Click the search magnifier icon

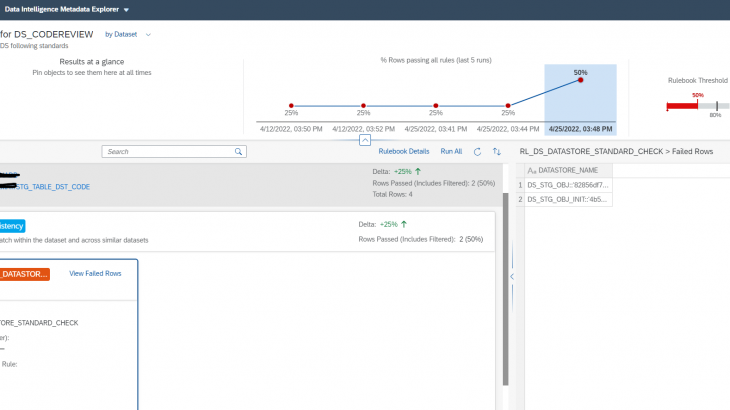click(238, 152)
